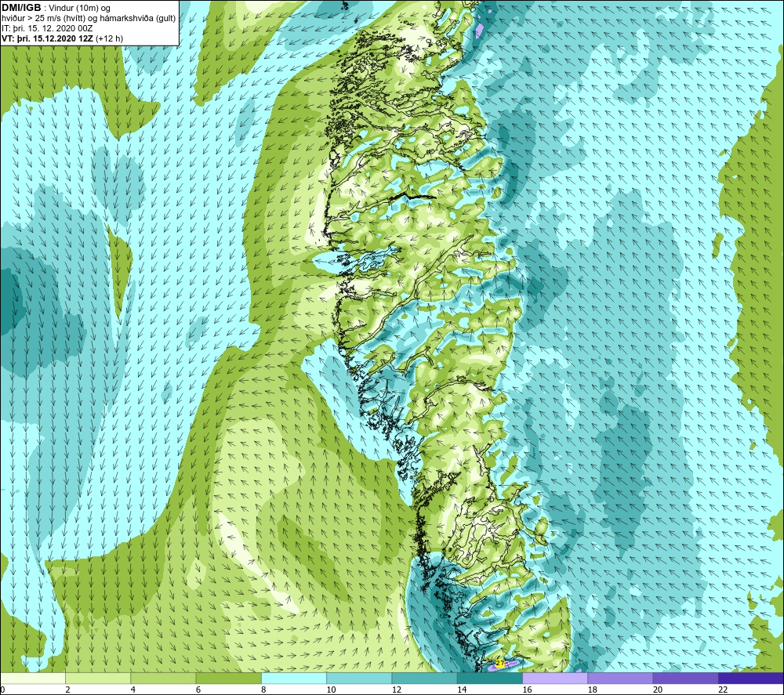Click the light green 2–4 m/s legend swatch
Image resolution: width=784 pixels, height=695 pixels.
point(98,678)
